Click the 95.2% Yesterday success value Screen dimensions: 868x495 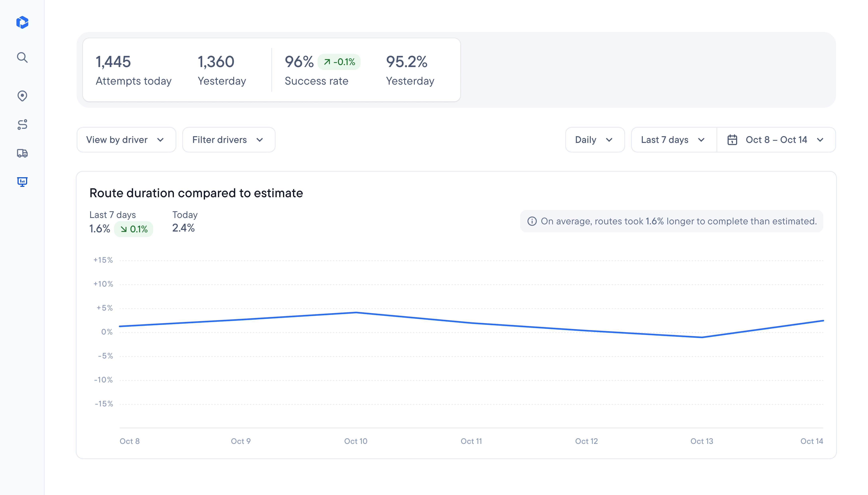[x=407, y=62]
